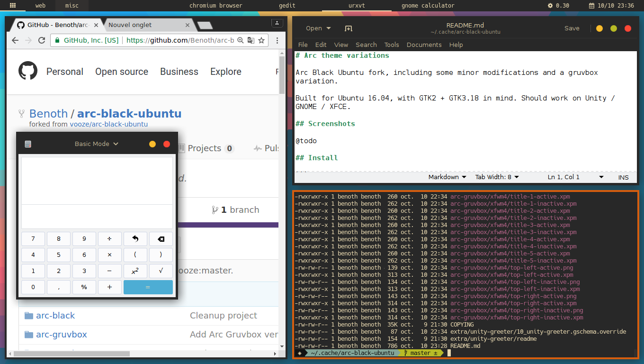Open the Markdown language selector

(x=447, y=177)
